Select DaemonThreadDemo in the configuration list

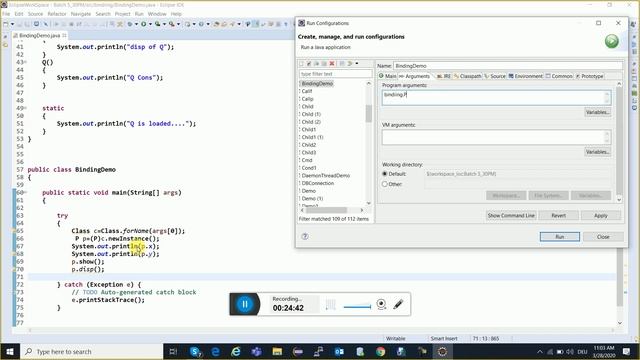coord(325,176)
